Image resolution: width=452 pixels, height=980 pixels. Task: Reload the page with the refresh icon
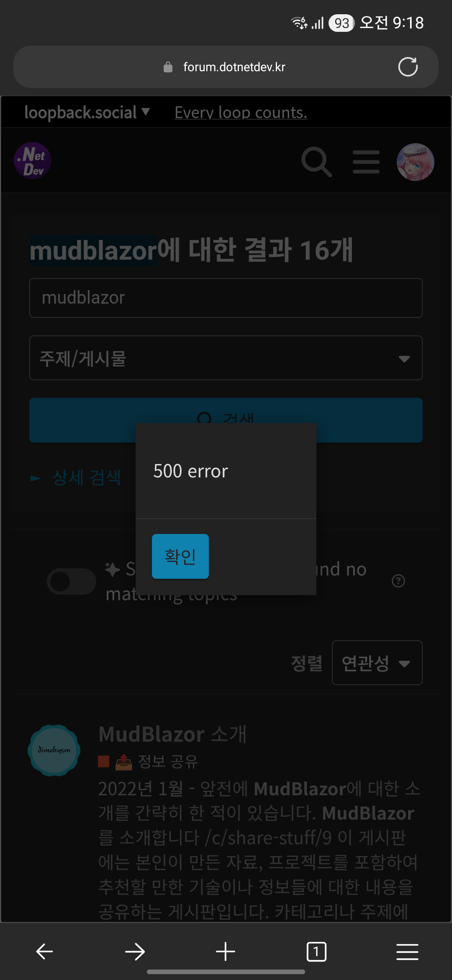pos(408,67)
